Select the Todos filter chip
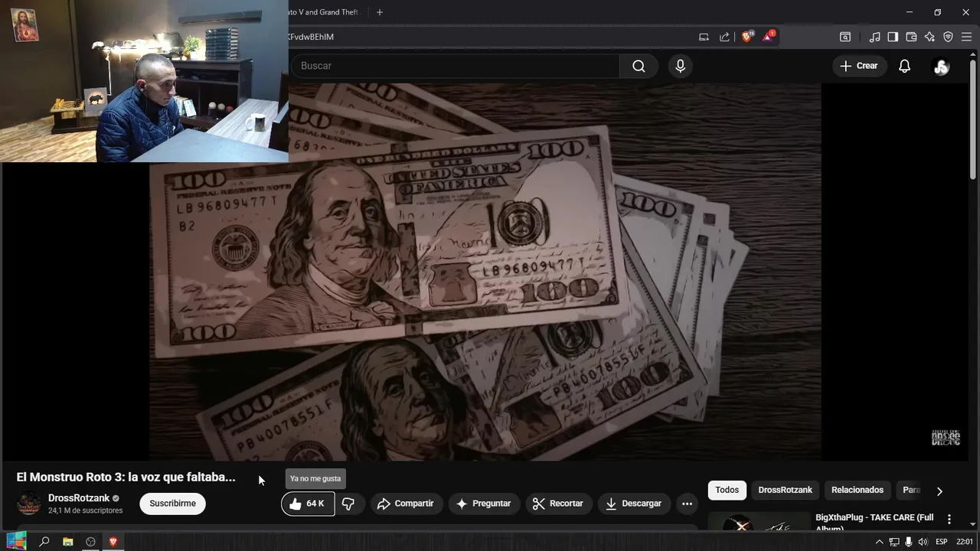The height and width of the screenshot is (551, 980). pos(727,490)
